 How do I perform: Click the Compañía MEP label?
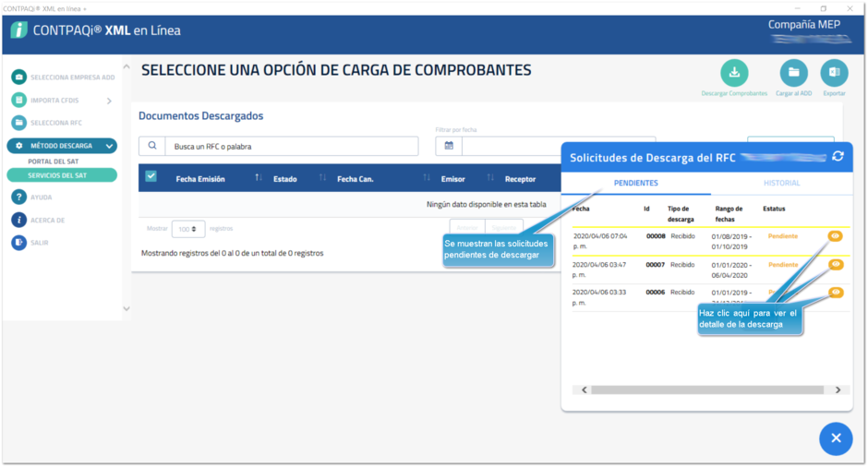pos(803,24)
